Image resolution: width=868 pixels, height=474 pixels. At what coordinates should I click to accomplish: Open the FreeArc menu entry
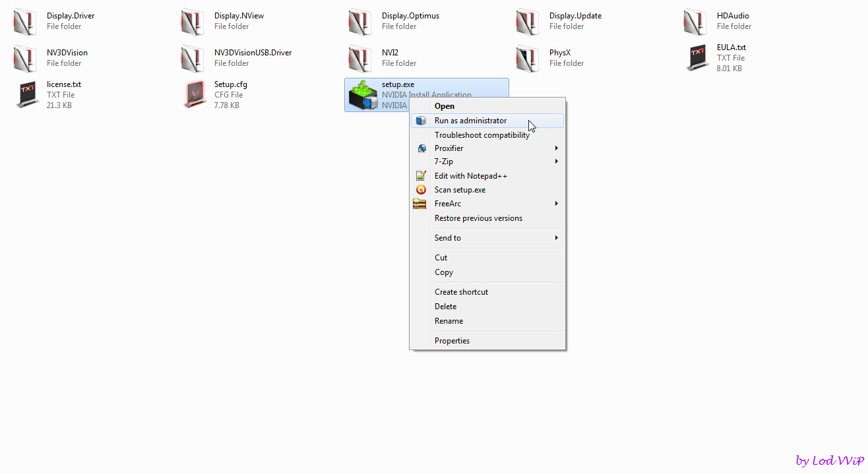click(x=487, y=204)
